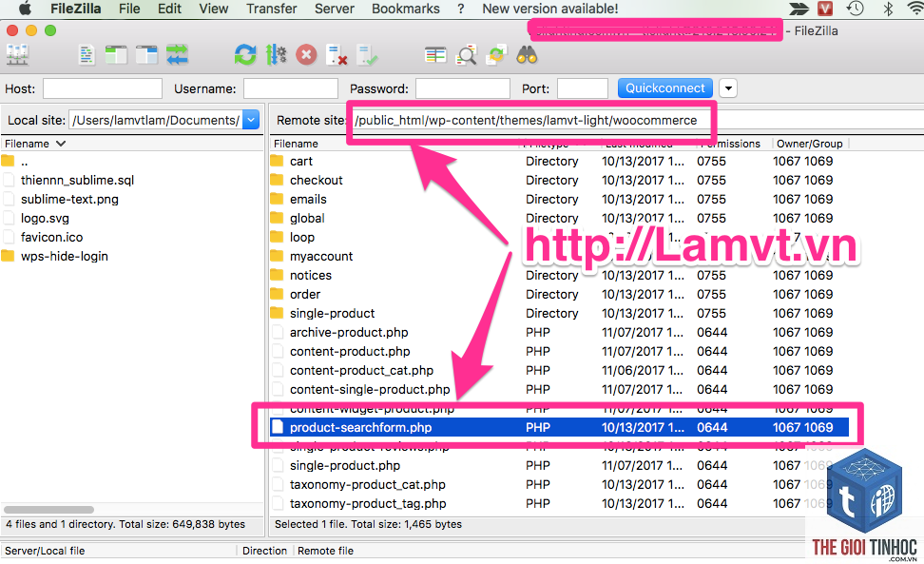Toggle directory comparison magnifier icon
This screenshot has width=924, height=564.
point(466,55)
